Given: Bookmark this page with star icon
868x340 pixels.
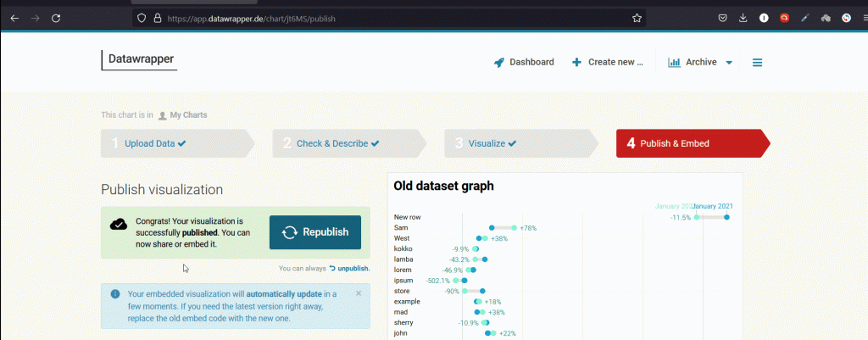Looking at the screenshot, I should click(637, 17).
